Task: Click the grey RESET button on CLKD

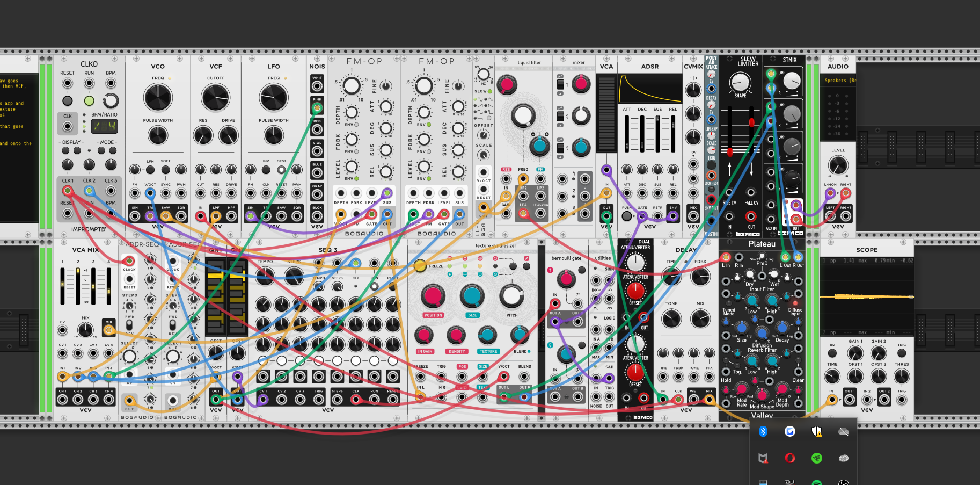Action: coord(68,100)
